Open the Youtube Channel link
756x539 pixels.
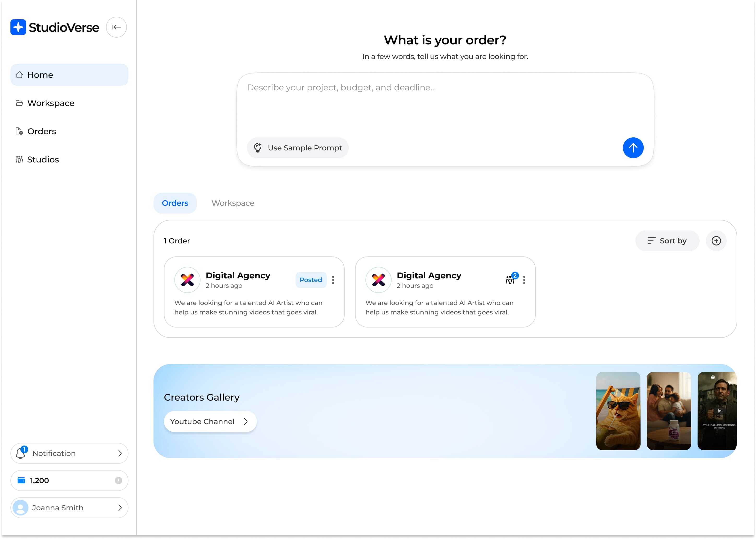210,421
